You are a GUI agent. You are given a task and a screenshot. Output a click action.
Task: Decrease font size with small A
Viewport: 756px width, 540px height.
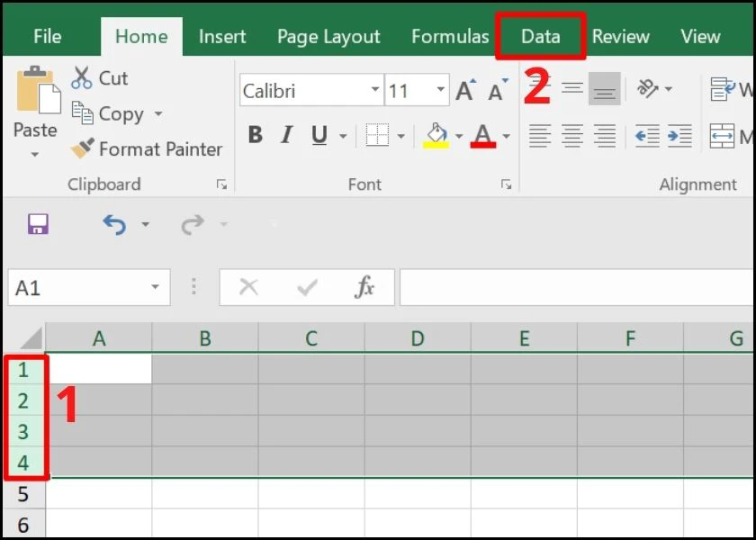click(x=498, y=90)
